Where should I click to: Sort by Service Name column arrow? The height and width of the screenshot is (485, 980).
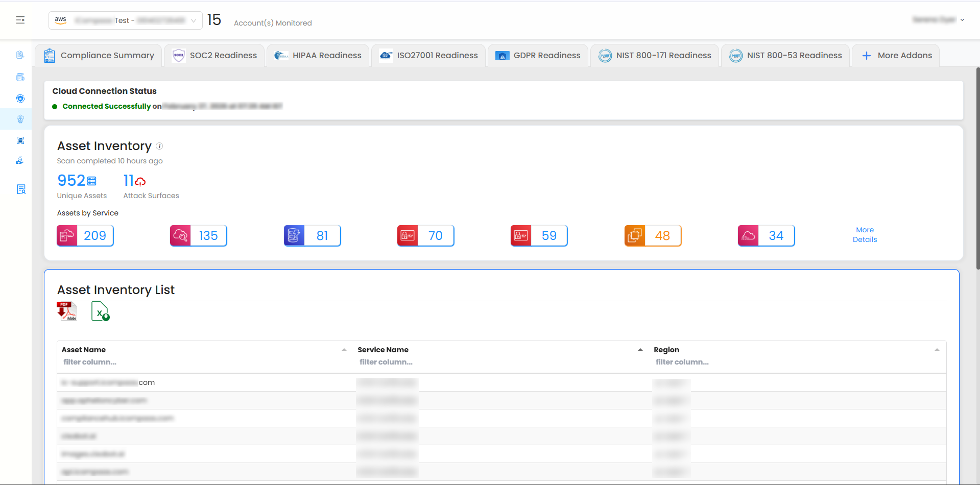coord(640,350)
